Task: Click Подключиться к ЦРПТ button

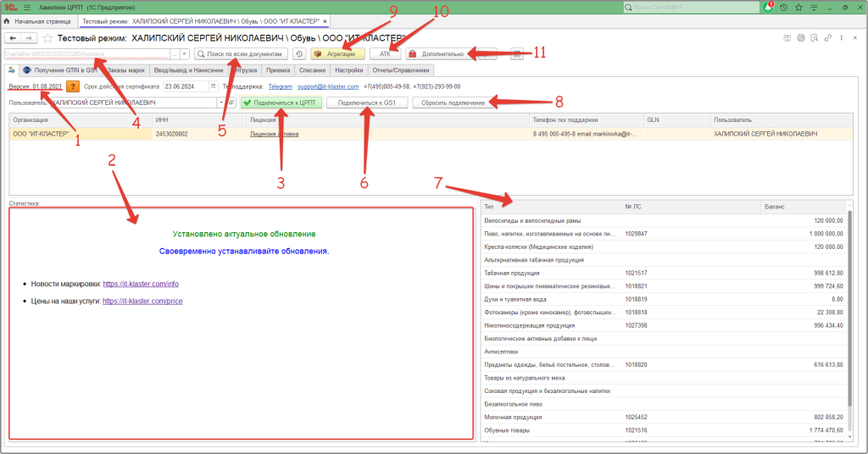Action: pyautogui.click(x=281, y=102)
